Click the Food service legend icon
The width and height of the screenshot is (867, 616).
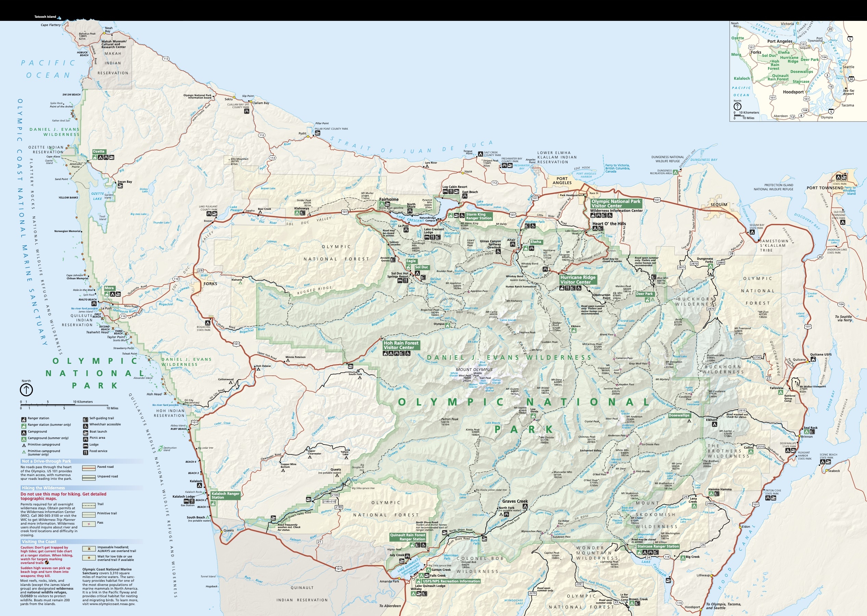click(86, 452)
